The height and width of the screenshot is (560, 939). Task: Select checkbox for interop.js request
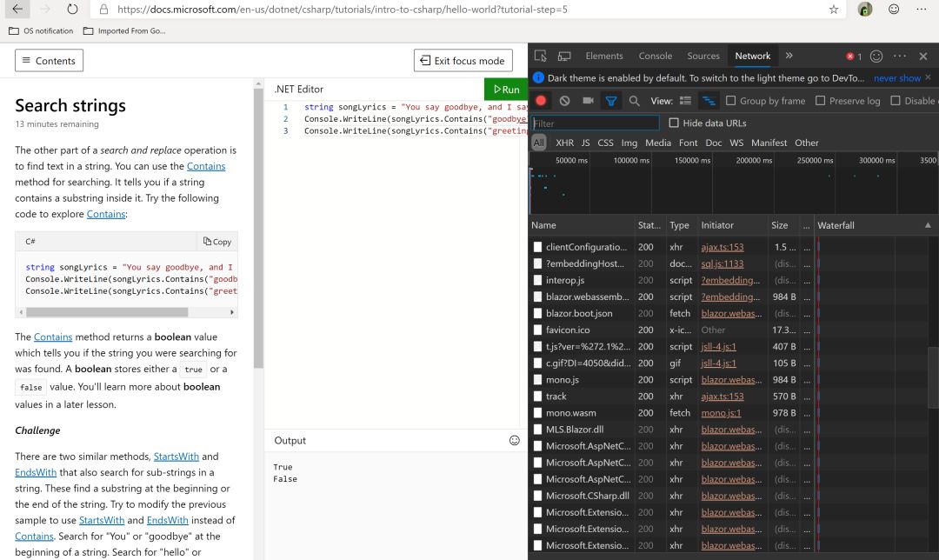538,280
